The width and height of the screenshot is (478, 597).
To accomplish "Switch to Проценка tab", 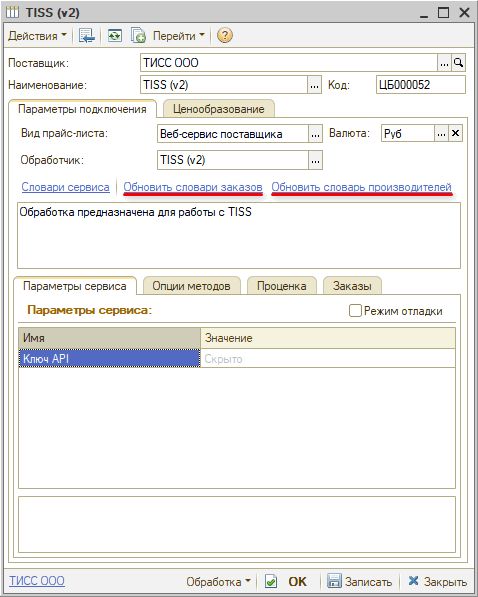I will 281,286.
